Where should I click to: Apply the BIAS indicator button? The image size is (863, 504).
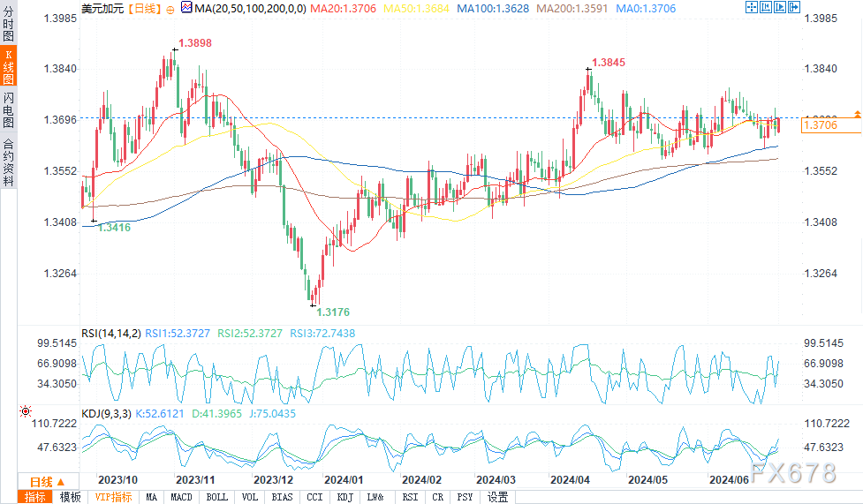(282, 497)
